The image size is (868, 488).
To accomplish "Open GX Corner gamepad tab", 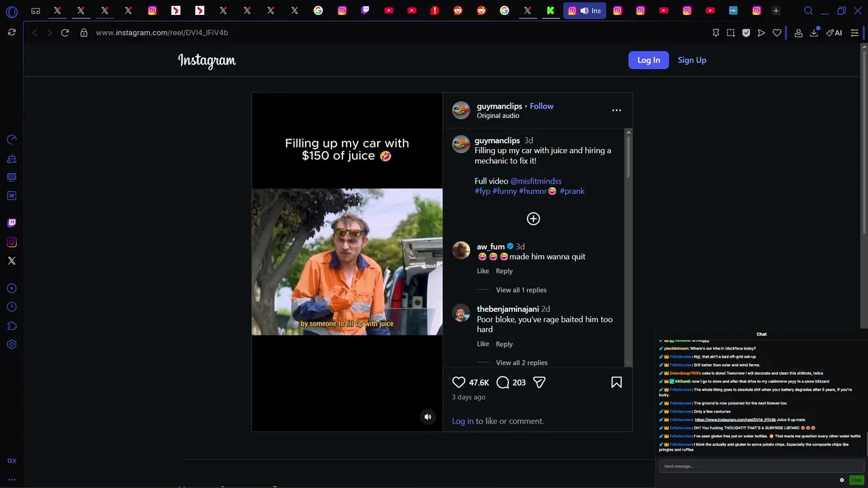I will tap(35, 11).
